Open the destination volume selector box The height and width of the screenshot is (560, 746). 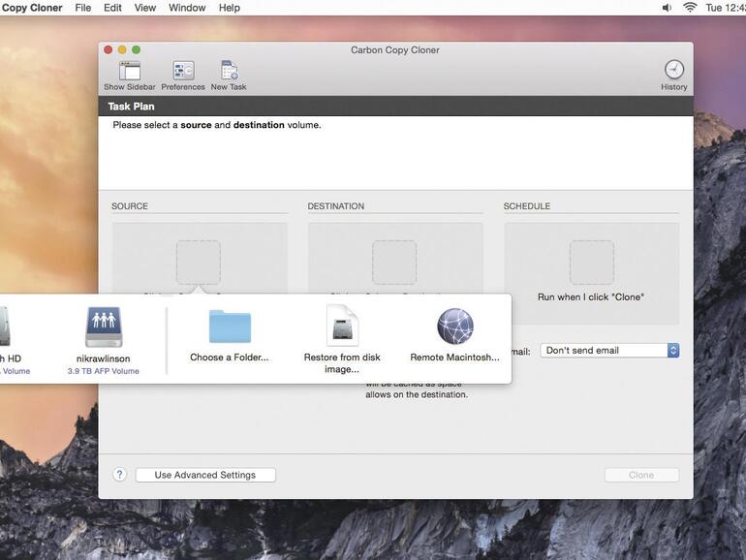click(394, 263)
